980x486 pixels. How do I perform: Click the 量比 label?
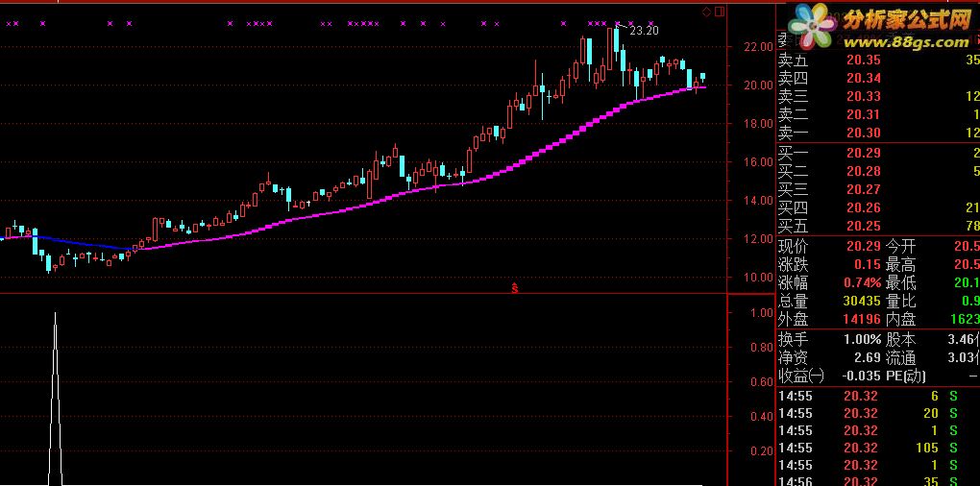[x=900, y=301]
